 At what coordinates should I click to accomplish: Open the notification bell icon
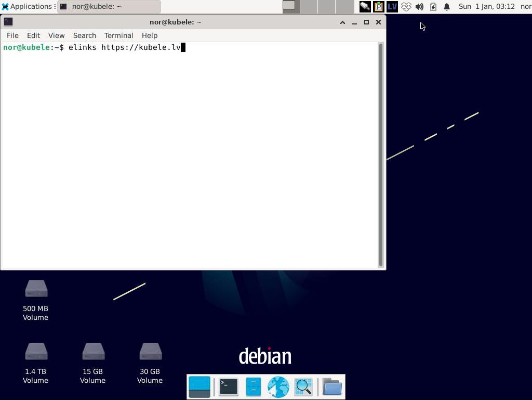pyautogui.click(x=447, y=7)
